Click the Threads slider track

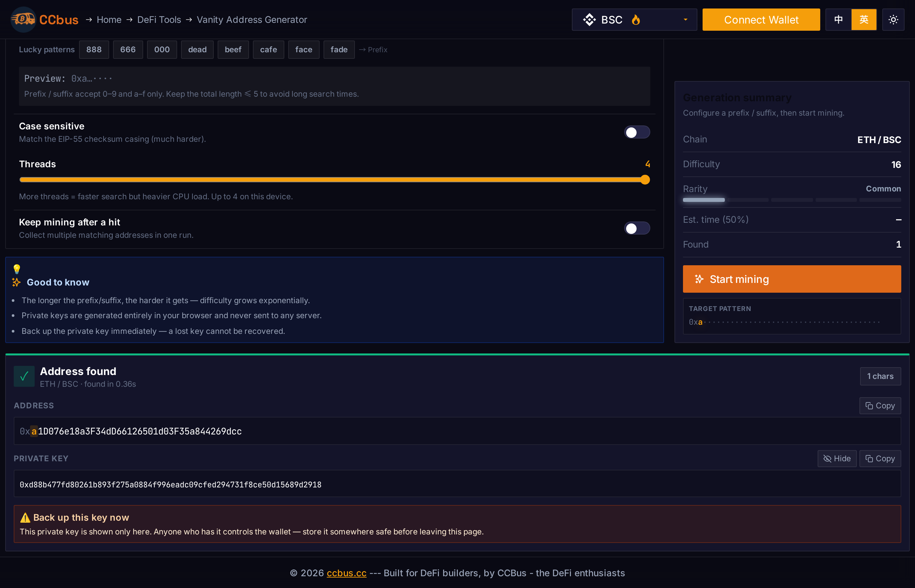pos(335,180)
